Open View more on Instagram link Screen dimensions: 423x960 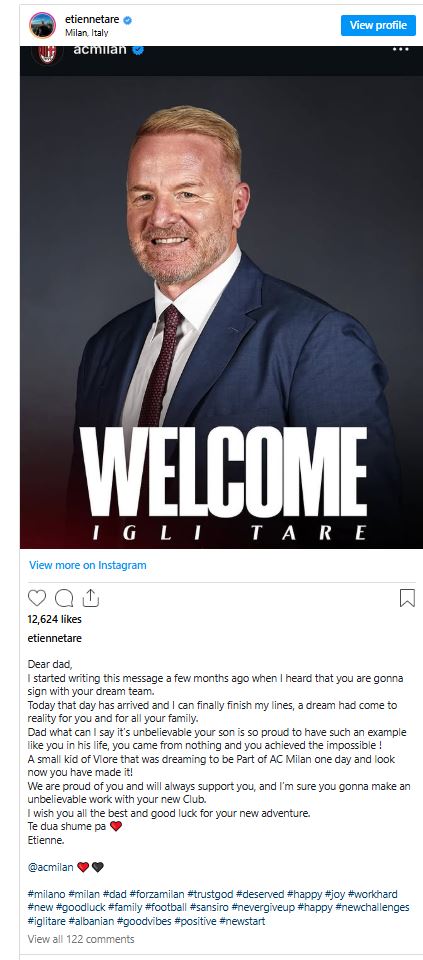[x=88, y=565]
